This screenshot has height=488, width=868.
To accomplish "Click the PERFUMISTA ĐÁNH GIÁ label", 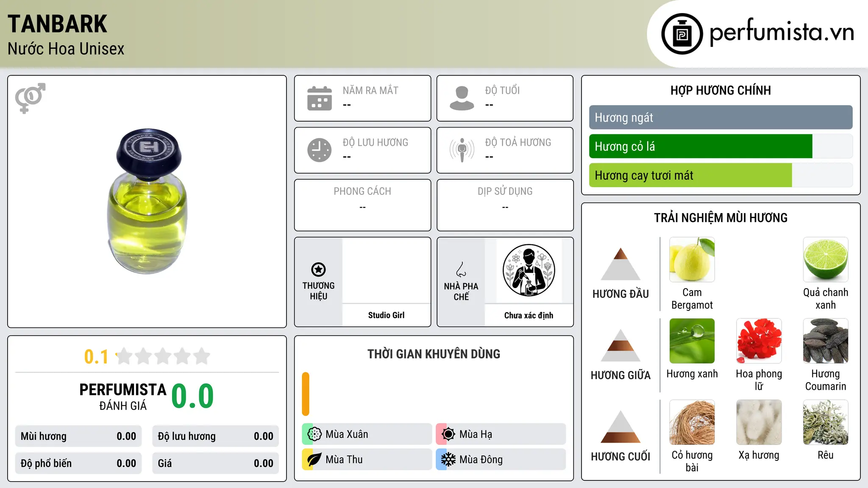I will [123, 396].
